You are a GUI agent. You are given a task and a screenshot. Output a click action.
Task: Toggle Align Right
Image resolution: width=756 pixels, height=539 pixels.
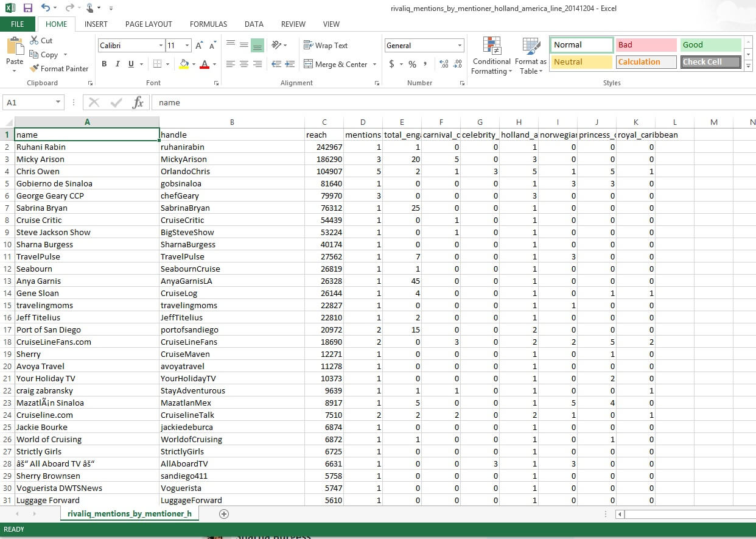point(257,64)
